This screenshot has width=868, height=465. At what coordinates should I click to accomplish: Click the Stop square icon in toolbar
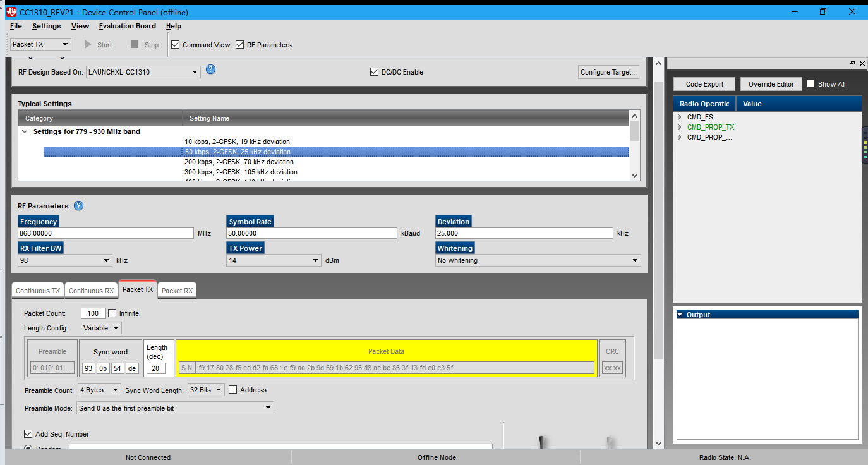click(135, 45)
